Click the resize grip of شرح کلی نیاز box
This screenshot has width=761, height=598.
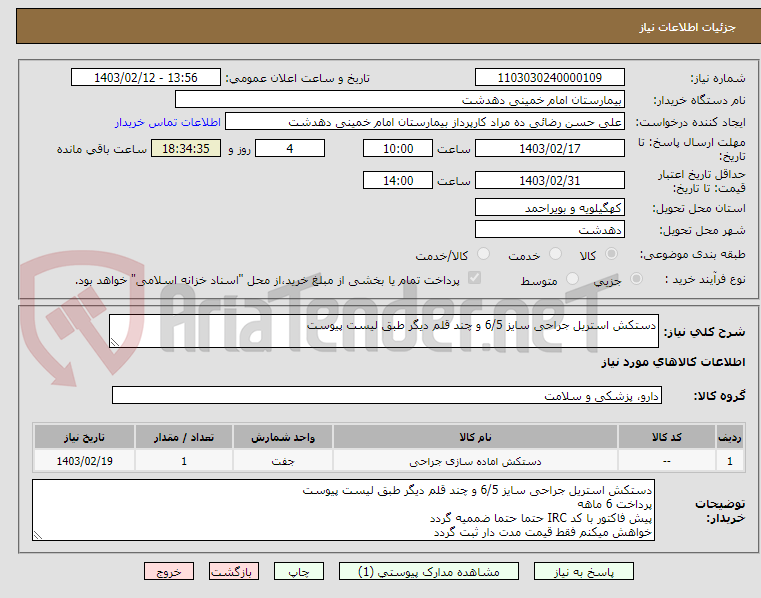click(x=115, y=342)
